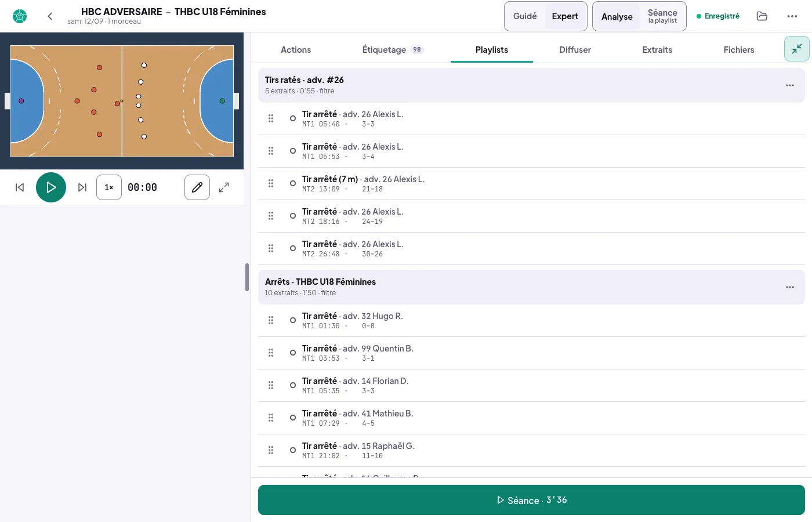Click the green goalkeeper dot on court
Viewport: 812px width, 522px height.
[x=222, y=101]
